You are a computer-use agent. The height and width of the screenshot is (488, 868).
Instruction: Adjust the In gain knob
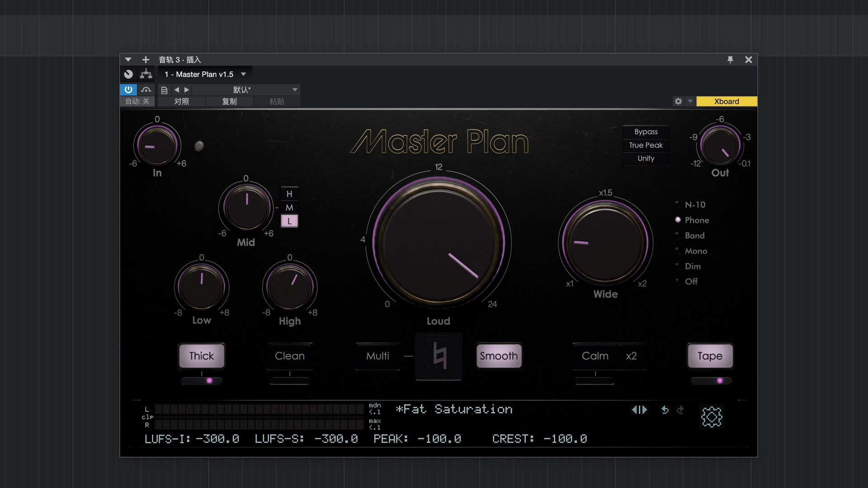(x=157, y=145)
